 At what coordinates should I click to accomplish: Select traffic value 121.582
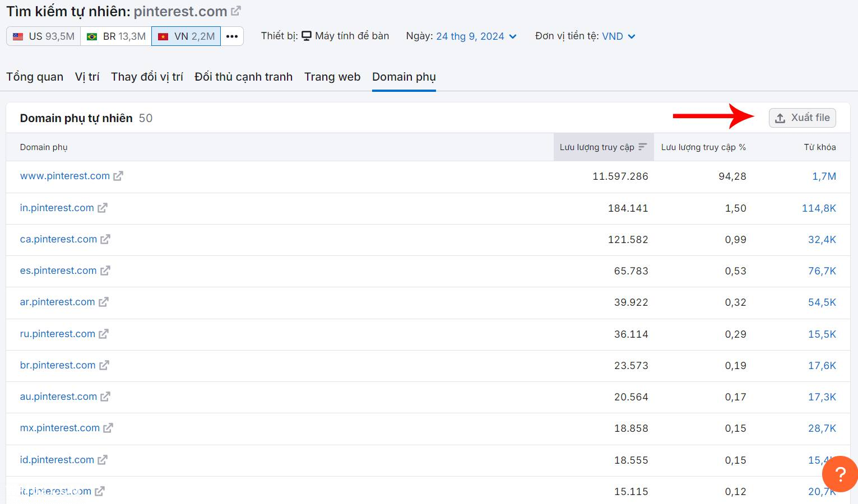(628, 240)
